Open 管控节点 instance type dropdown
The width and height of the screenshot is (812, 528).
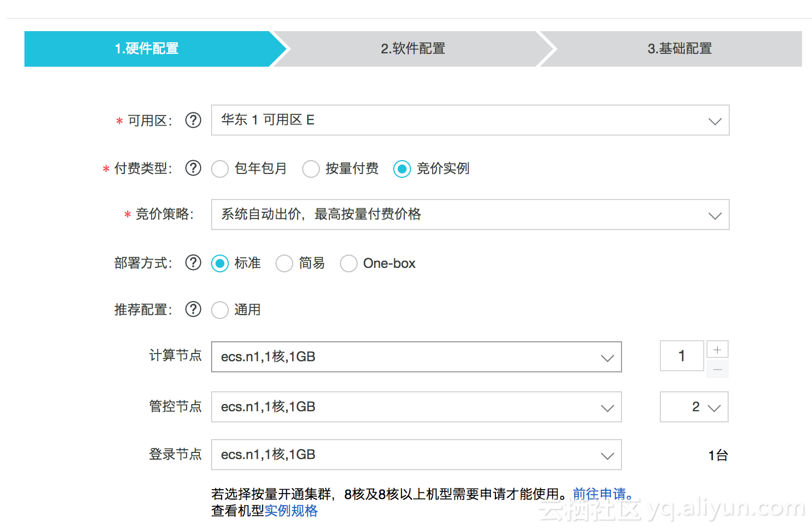416,407
